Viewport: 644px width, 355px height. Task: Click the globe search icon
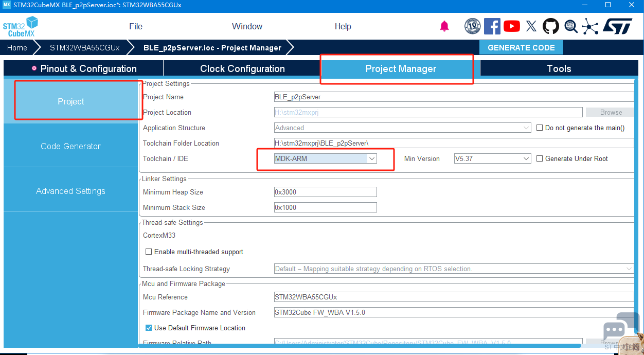pos(570,26)
